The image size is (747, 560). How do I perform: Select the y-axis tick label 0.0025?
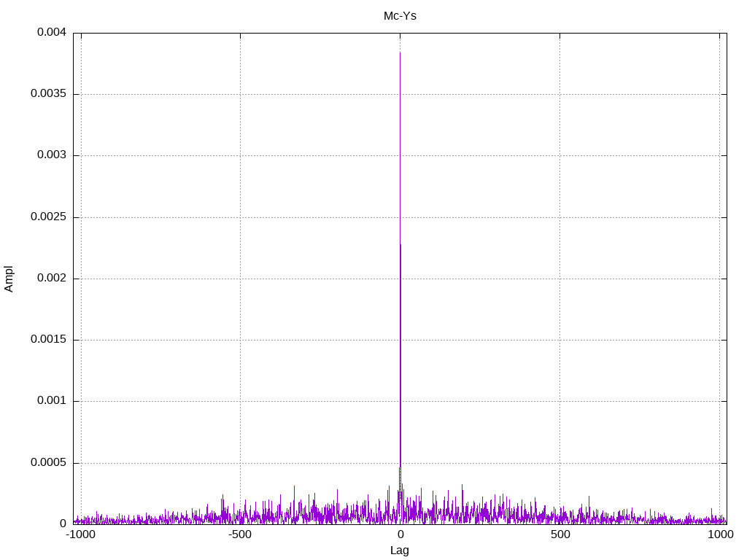(48, 217)
